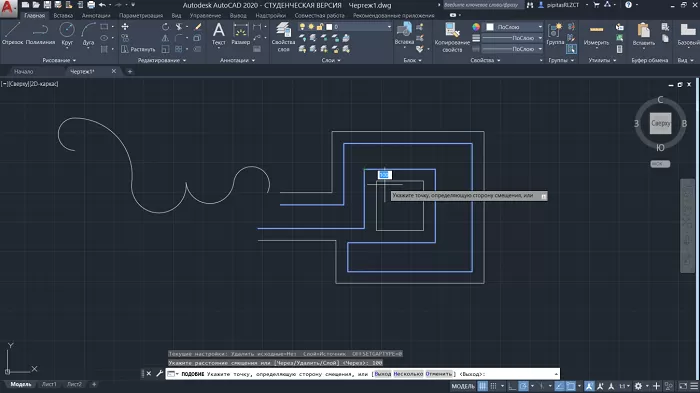Expand the Утилиты panel

(602, 60)
